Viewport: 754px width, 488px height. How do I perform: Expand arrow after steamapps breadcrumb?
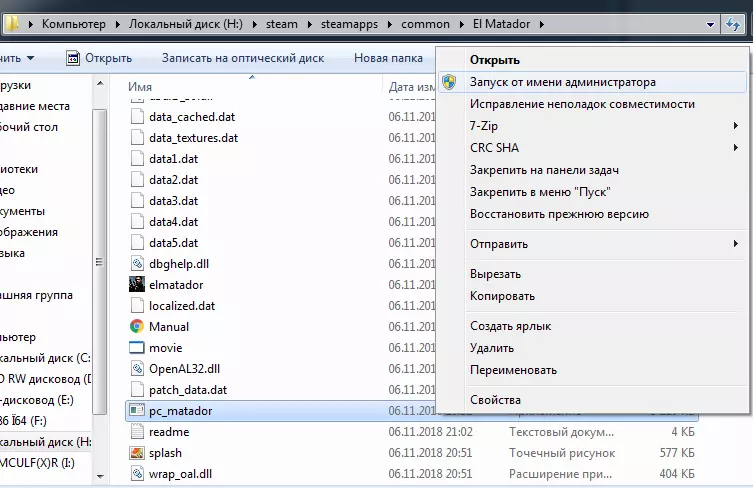tap(390, 24)
